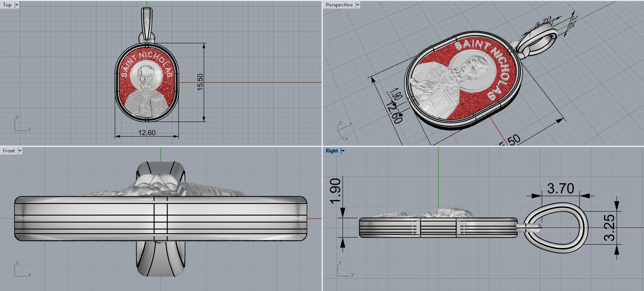Select the 1.90 dimension in Perspective view
Screen dimensions: 644x291
tap(396, 95)
